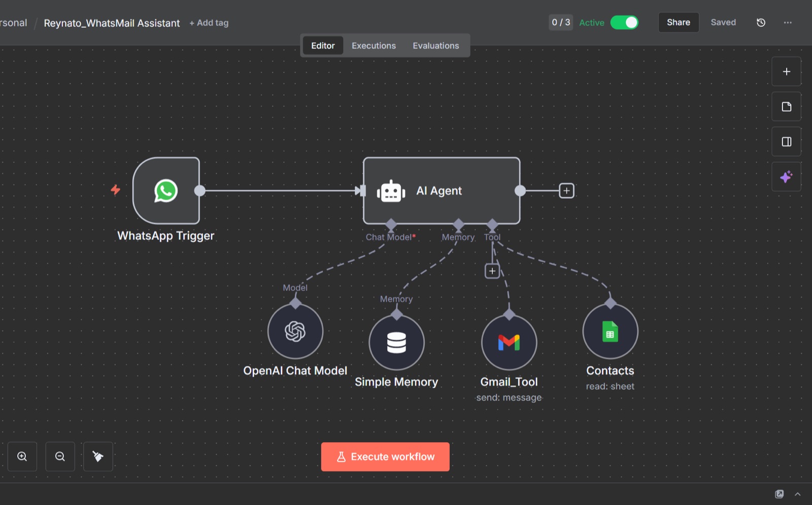The image size is (812, 505).
Task: Open the AI Agent node
Action: 442,191
